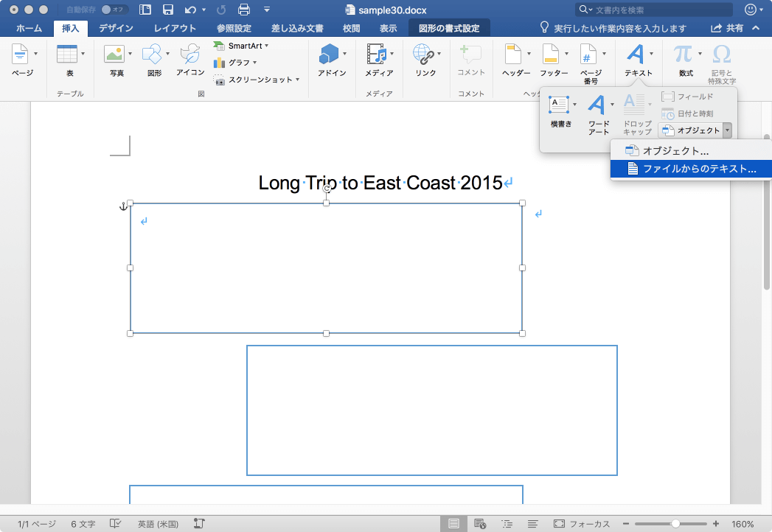772x532 pixels.
Task: Click the feedback smiley icon
Action: 751,10
